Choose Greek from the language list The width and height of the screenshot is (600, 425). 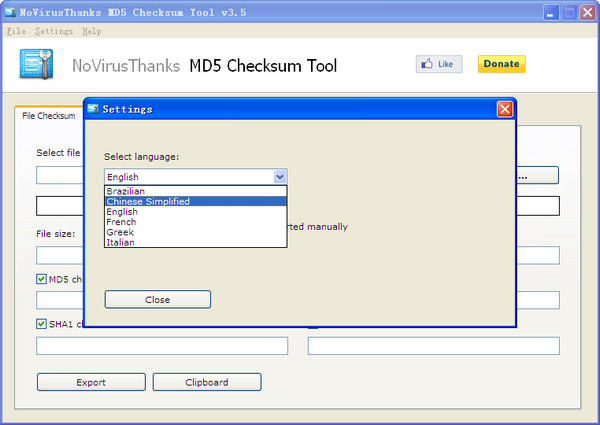(x=196, y=232)
